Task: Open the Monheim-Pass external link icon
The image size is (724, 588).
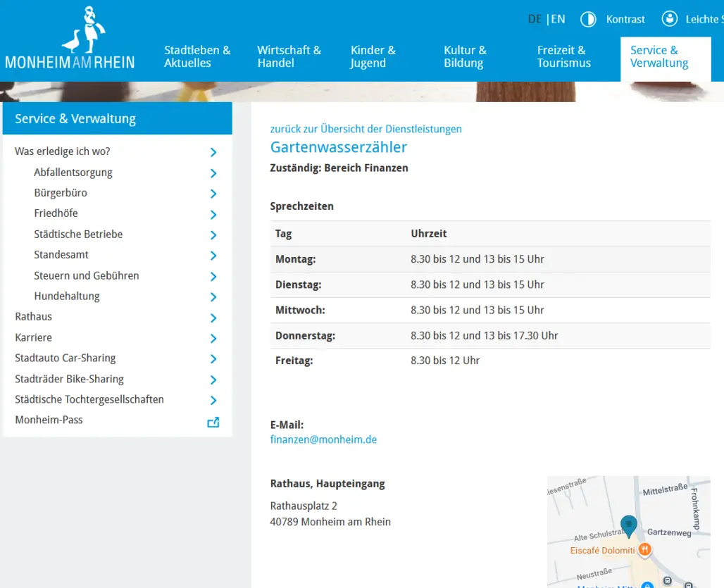Action: pyautogui.click(x=213, y=422)
